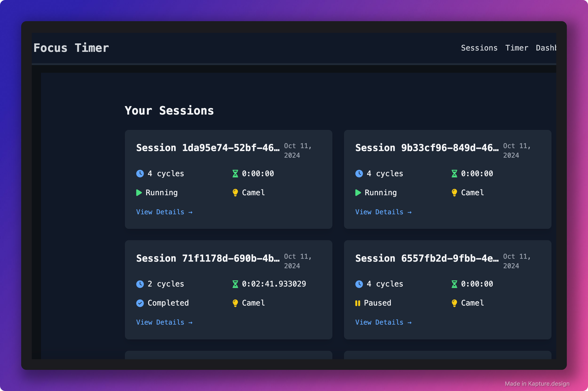The height and width of the screenshot is (391, 588).
Task: Click the duration 0:02:41.933029
Action: pyautogui.click(x=274, y=284)
